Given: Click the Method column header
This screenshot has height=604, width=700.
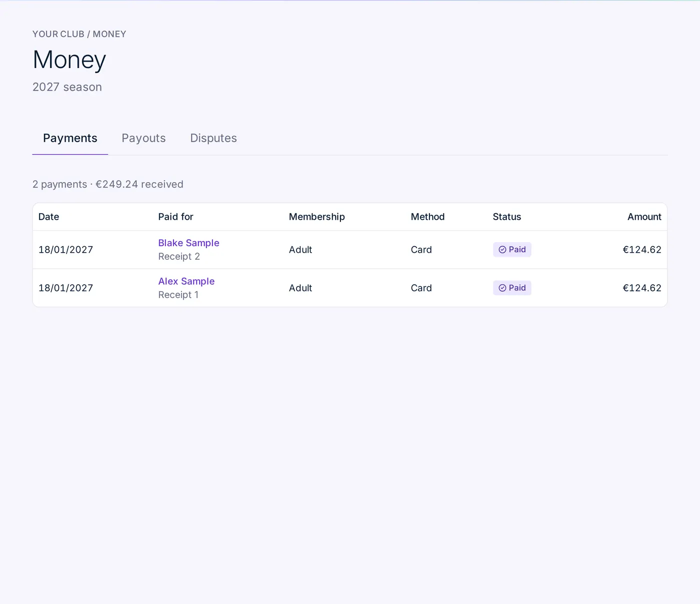Looking at the screenshot, I should [427, 217].
